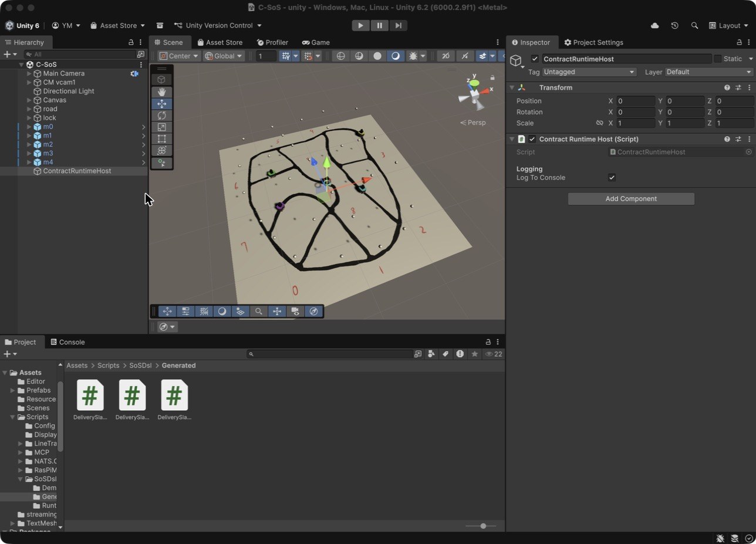
Task: Click the camera view overlay icon
Action: 295,312
